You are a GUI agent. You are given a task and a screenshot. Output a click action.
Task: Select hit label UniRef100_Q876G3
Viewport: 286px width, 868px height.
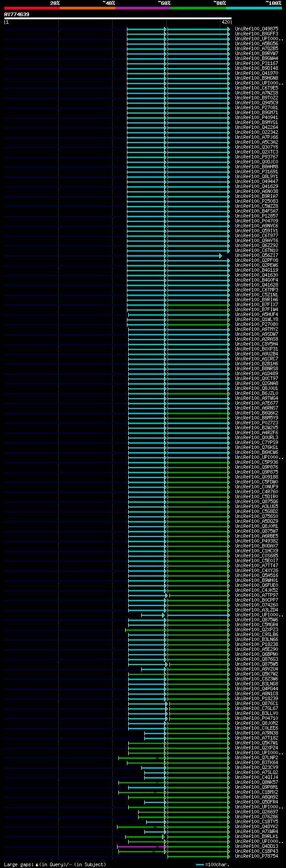(x=257, y=659)
